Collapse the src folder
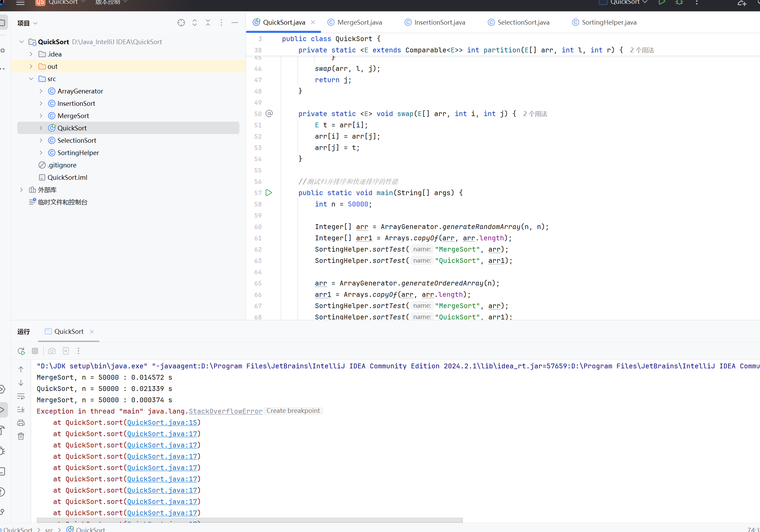The image size is (760, 532). coord(31,79)
